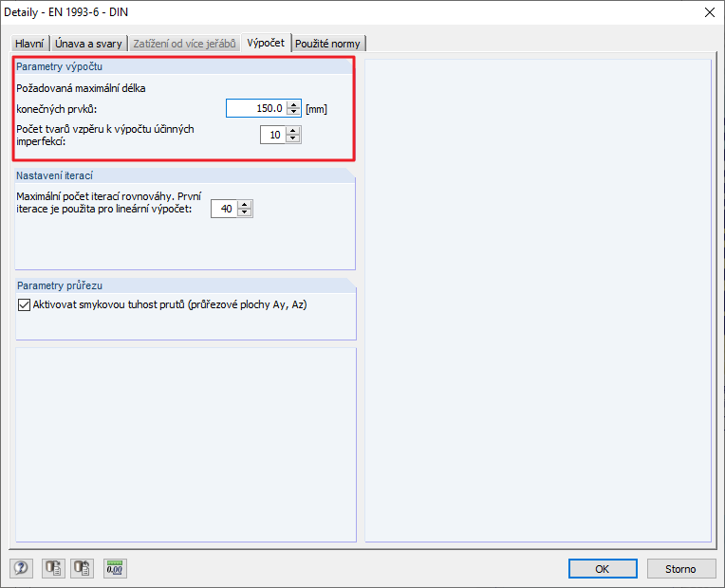Switch to the Hlavní tab

29,44
